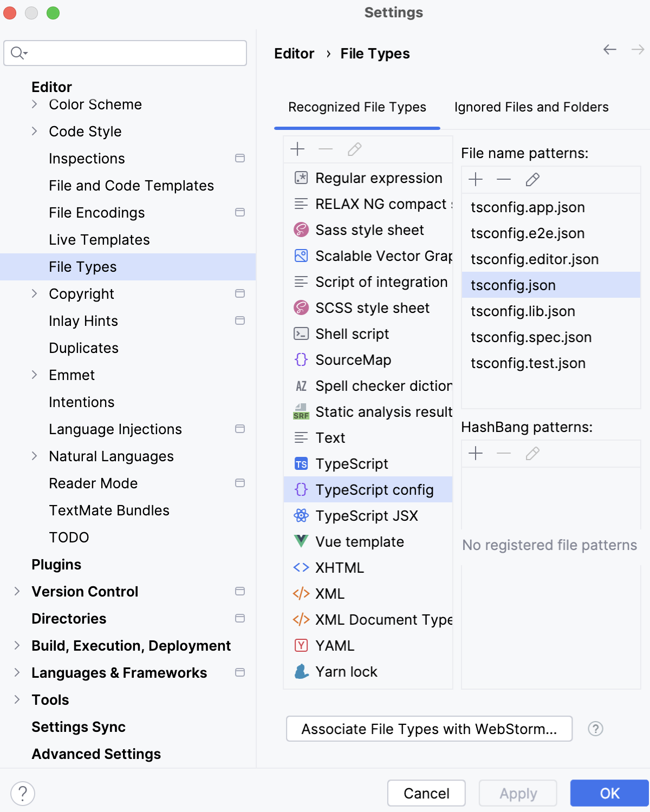The width and height of the screenshot is (650, 812).
Task: Open help beside the Associate button
Action: coord(596,729)
